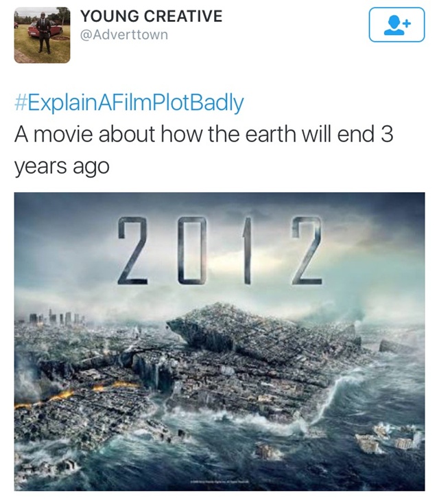Open the @Adverttown handle link
439x504 pixels.
coord(124,35)
